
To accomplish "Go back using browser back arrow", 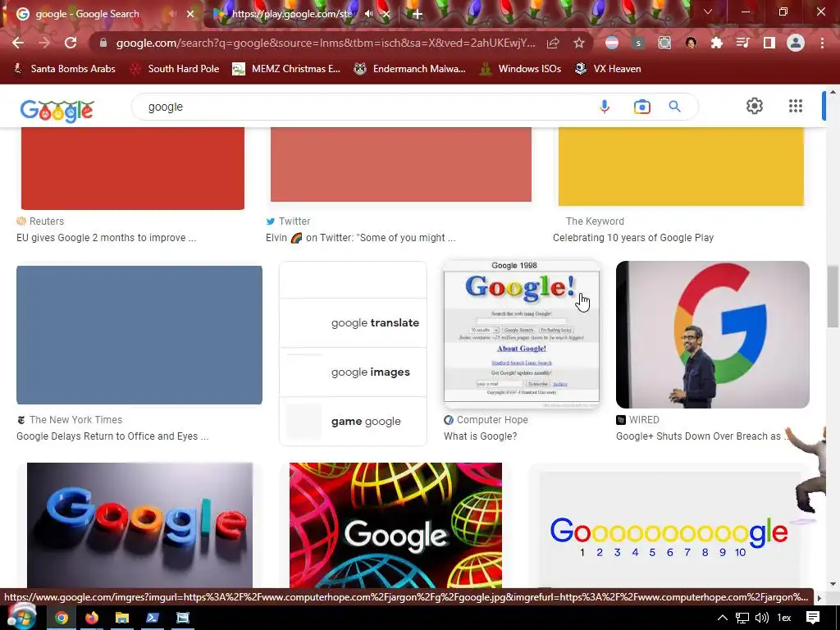I will pos(18,43).
